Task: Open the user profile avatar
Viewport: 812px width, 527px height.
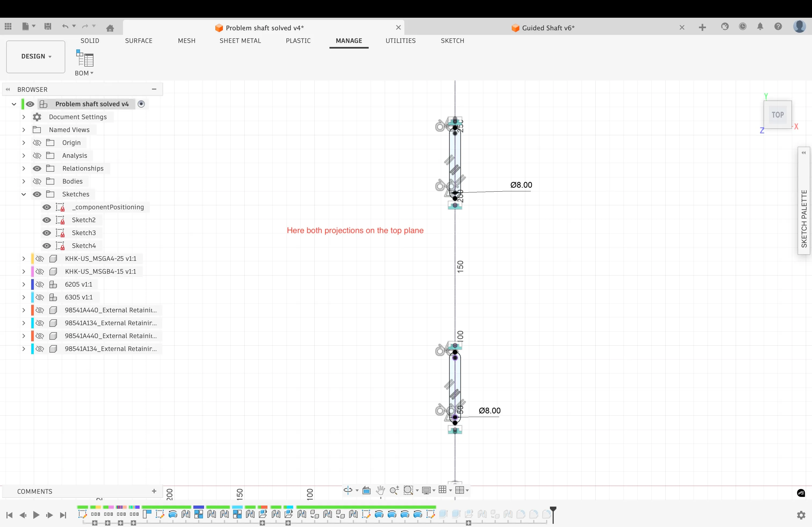Action: click(799, 26)
